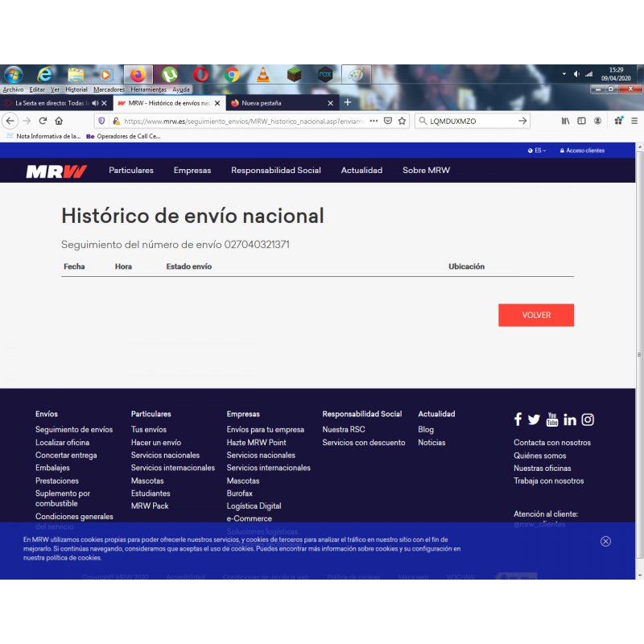Click the page vertical scrollbar

pos(639,355)
